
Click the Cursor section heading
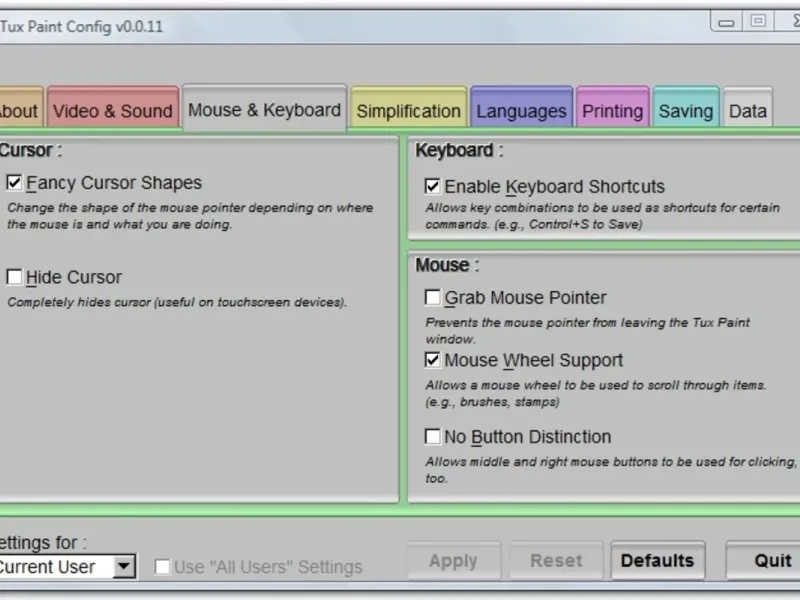(x=31, y=150)
